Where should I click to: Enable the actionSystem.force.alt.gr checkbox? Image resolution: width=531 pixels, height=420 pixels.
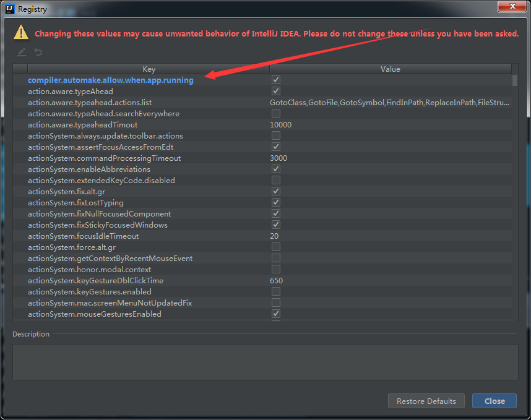(275, 247)
